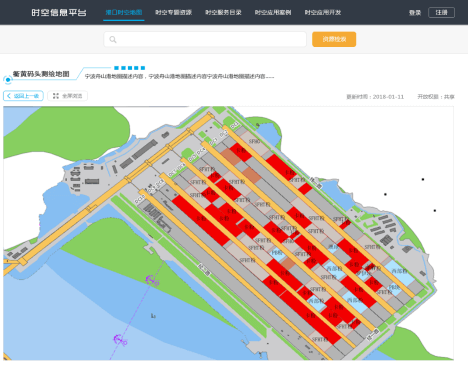This screenshot has height=370, width=468.
Task: Switch to the 时空专题资源 tab
Action: coord(173,13)
